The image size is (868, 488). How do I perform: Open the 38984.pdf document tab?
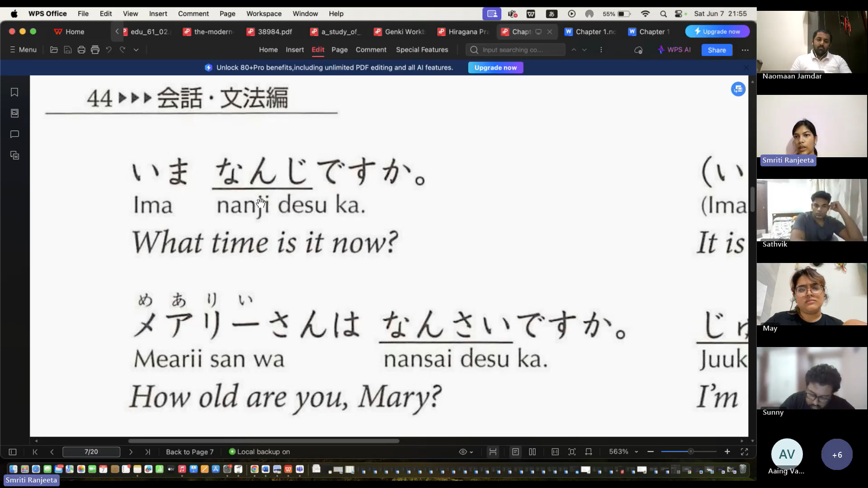click(x=270, y=31)
